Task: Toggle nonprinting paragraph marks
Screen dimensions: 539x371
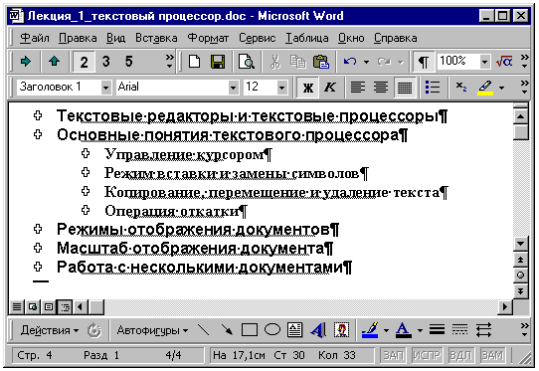Action: point(424,62)
